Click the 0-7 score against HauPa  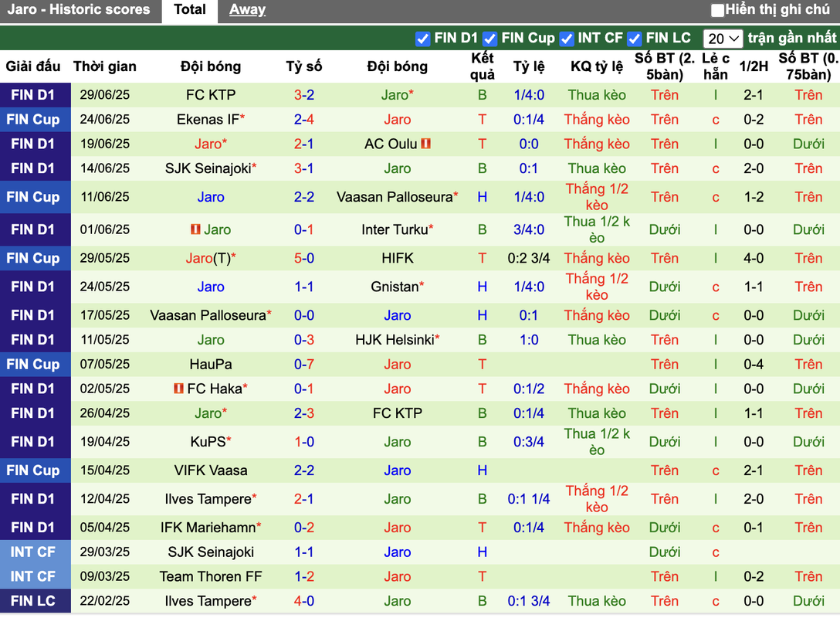click(x=303, y=365)
